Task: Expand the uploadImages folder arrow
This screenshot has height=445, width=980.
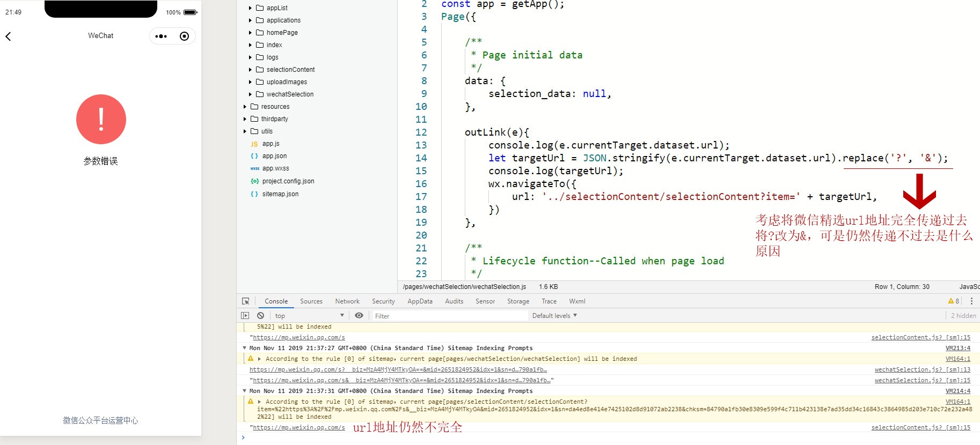Action: point(250,82)
